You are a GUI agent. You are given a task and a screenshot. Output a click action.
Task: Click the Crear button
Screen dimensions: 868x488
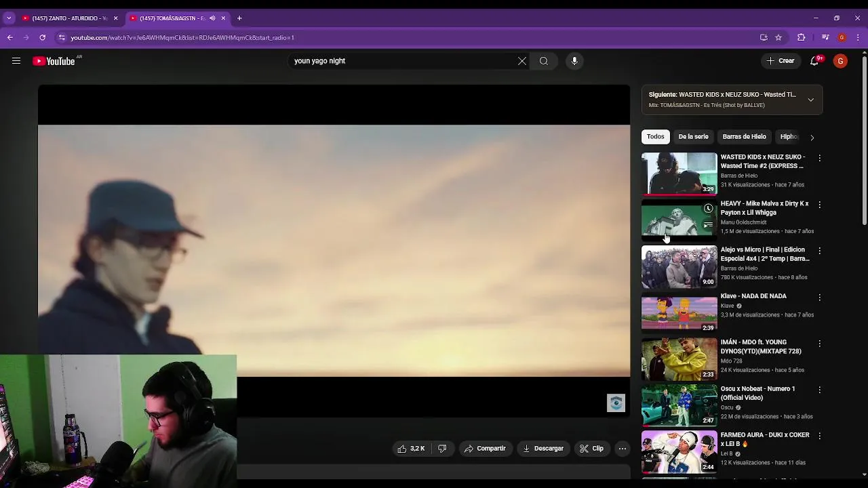coord(781,61)
